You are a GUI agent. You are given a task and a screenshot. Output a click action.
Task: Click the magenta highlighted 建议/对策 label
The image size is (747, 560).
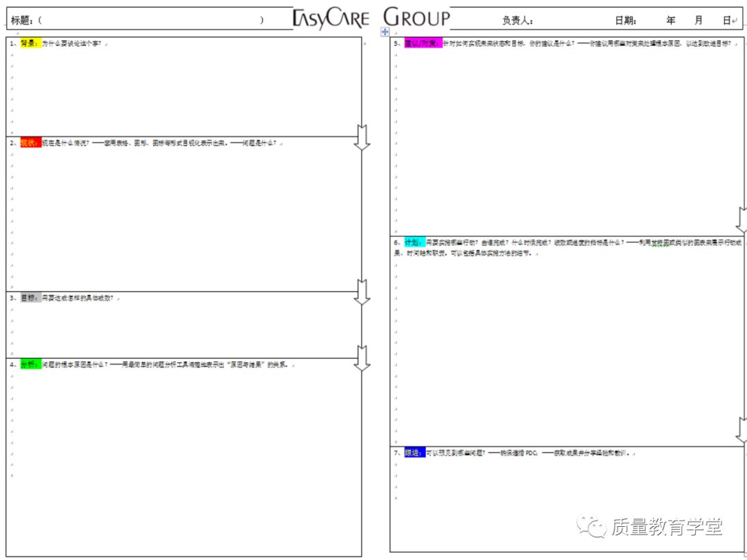coord(422,44)
